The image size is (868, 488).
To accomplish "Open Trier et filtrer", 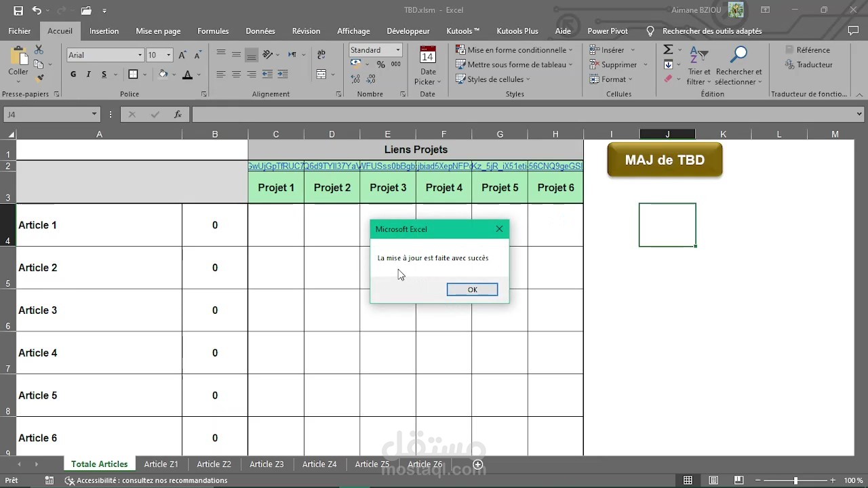I will (x=699, y=66).
